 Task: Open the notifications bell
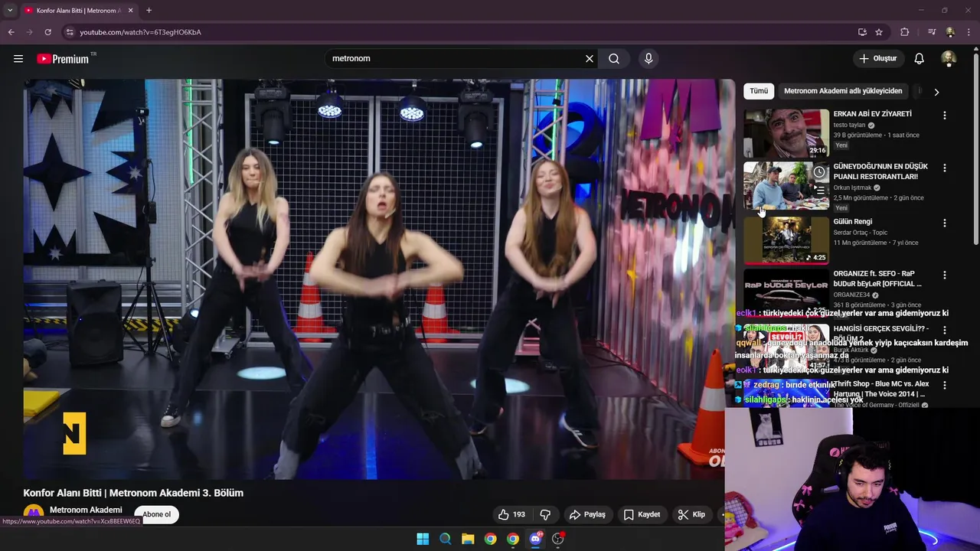(920, 58)
